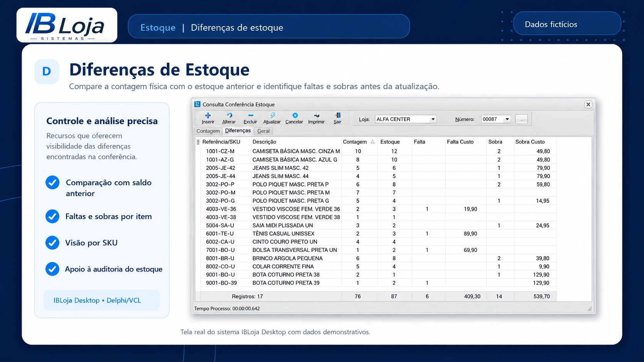This screenshot has width=644, height=362.
Task: Open the Geral tab
Action: (263, 131)
